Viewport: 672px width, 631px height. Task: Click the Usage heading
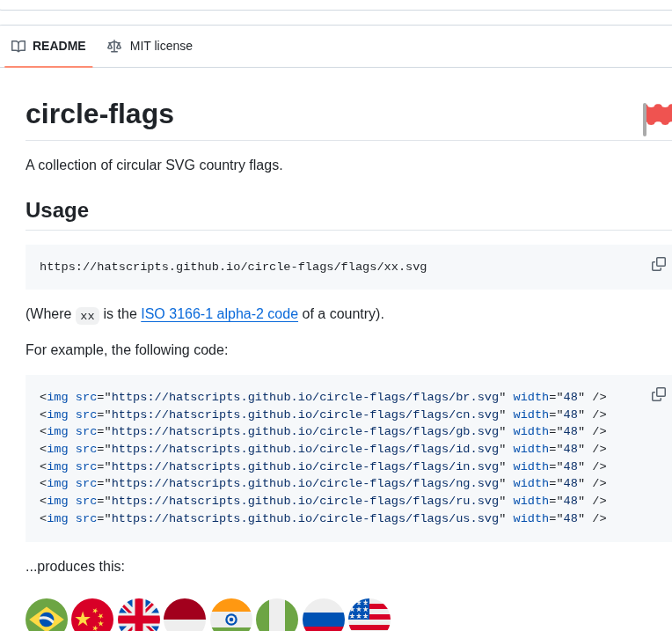(x=57, y=210)
